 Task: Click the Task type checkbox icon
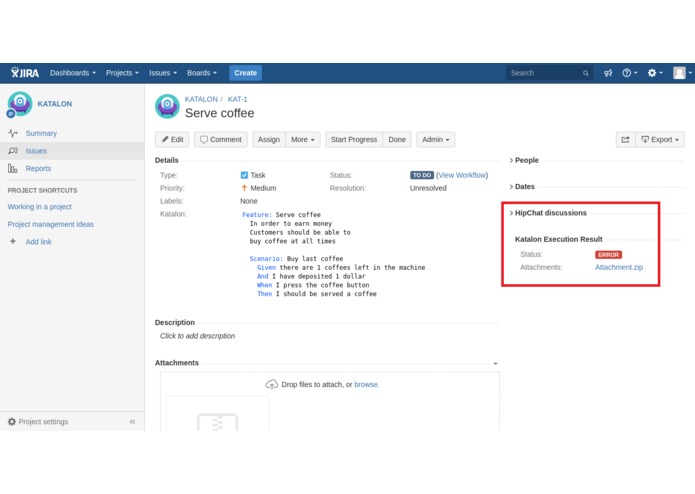pos(244,175)
